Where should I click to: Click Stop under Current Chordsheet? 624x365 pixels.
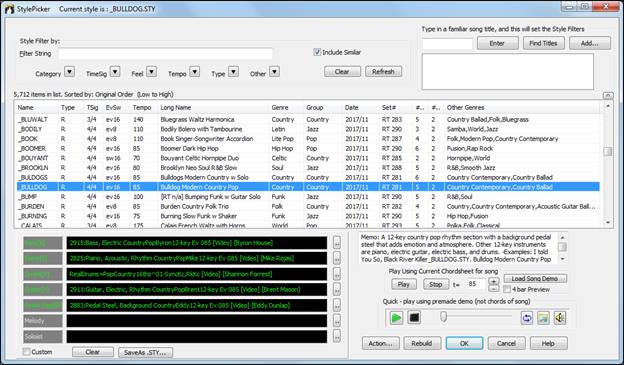click(x=436, y=284)
